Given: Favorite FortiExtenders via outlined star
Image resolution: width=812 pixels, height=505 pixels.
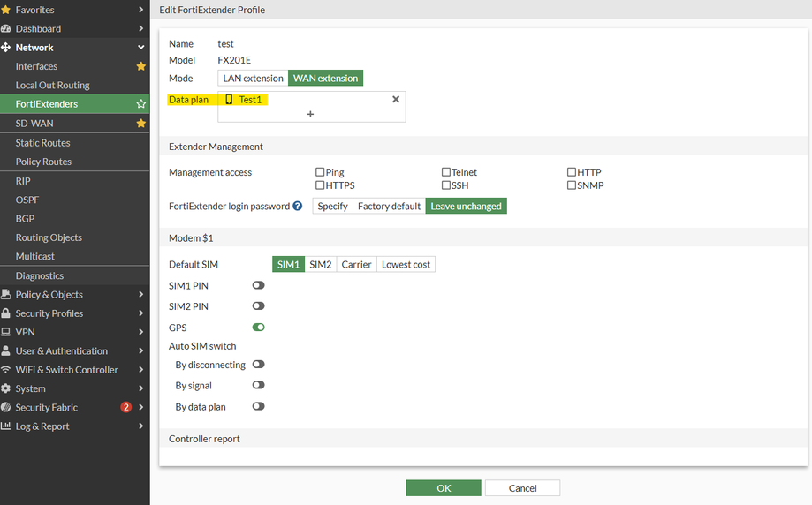Looking at the screenshot, I should (x=140, y=104).
